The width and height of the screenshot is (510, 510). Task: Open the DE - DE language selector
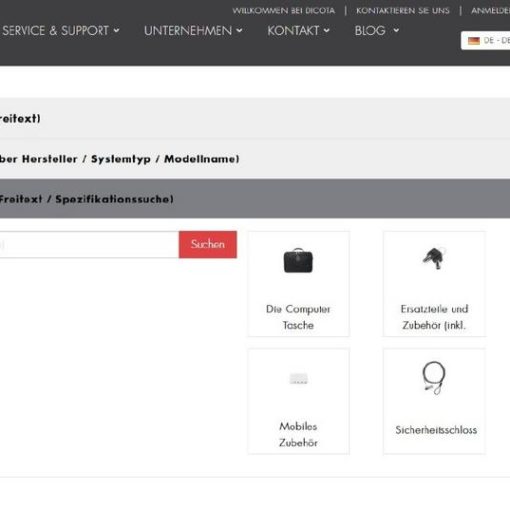point(486,41)
